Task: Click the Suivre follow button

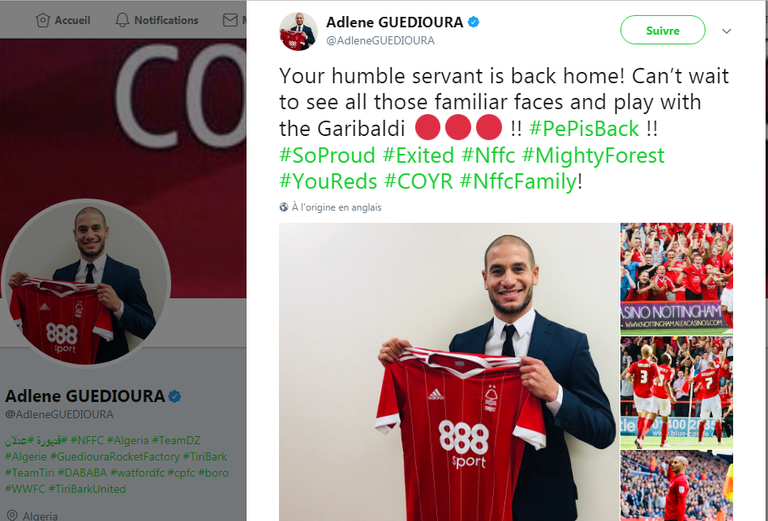Action: [x=663, y=30]
